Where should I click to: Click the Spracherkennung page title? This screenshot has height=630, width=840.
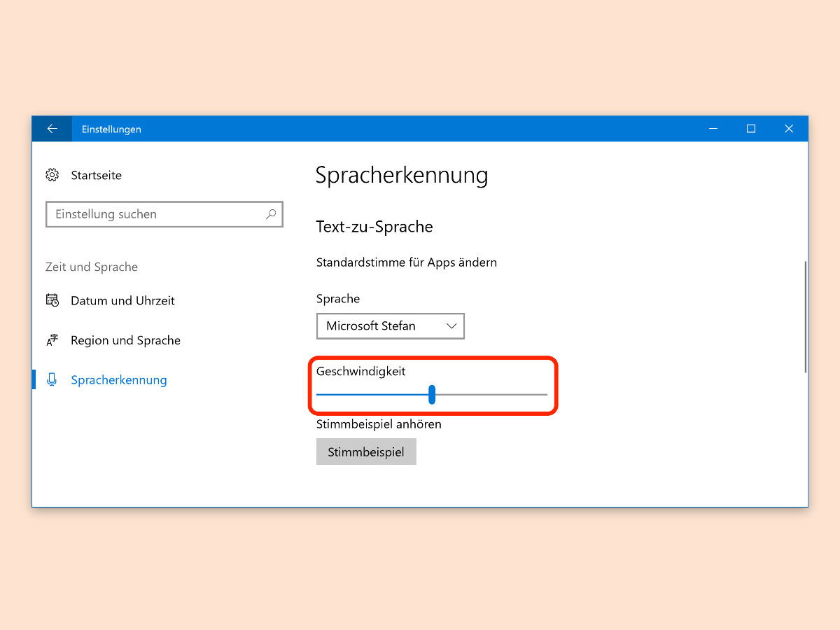coord(402,175)
